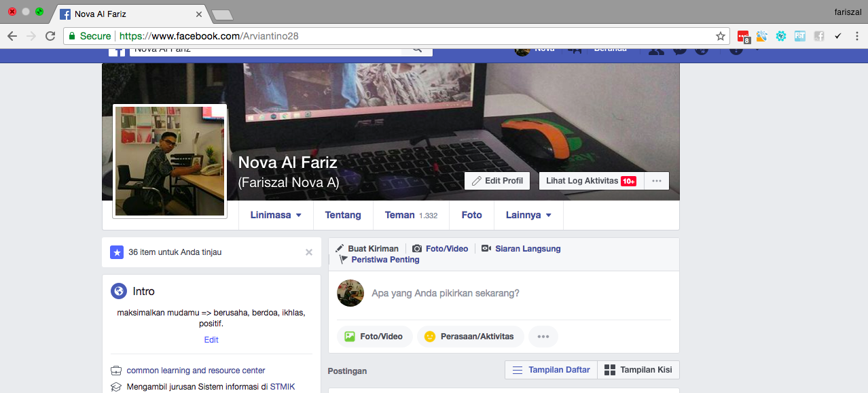Switch posts to Tampilan Daftar list view
868x393 pixels.
point(550,369)
